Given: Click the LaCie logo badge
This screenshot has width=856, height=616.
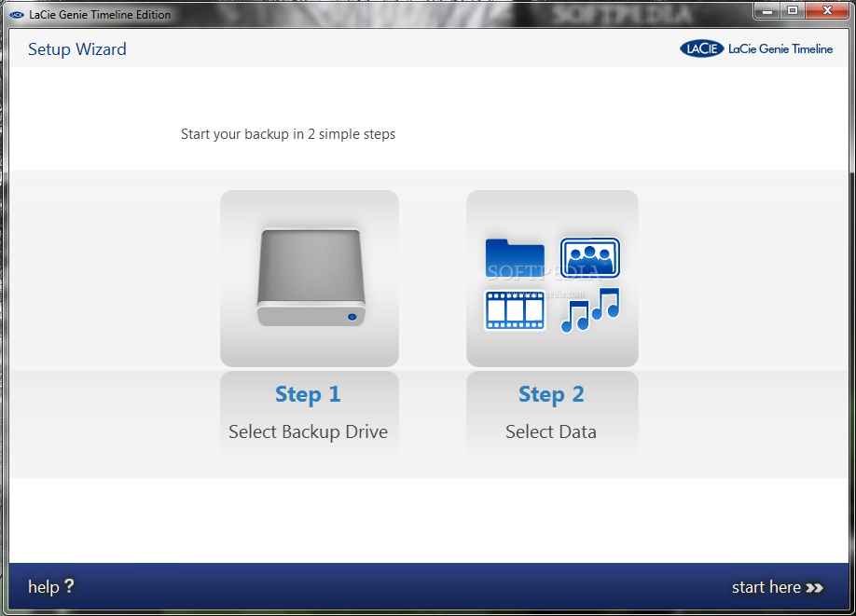Looking at the screenshot, I should coord(701,49).
